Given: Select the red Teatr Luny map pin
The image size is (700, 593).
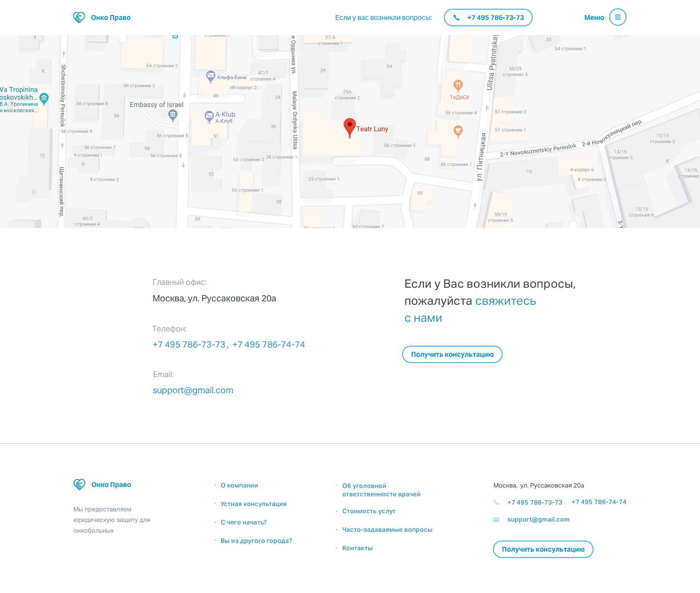Looking at the screenshot, I should tap(350, 128).
